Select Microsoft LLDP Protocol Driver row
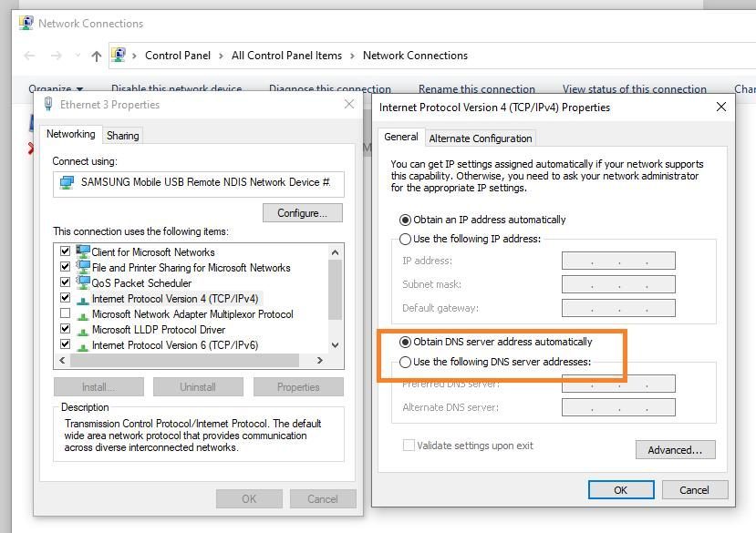The image size is (756, 533). click(x=159, y=330)
